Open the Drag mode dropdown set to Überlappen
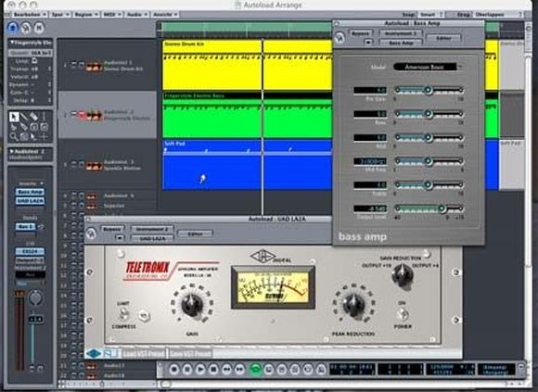Viewport: 538px width, 392px height. coord(498,15)
